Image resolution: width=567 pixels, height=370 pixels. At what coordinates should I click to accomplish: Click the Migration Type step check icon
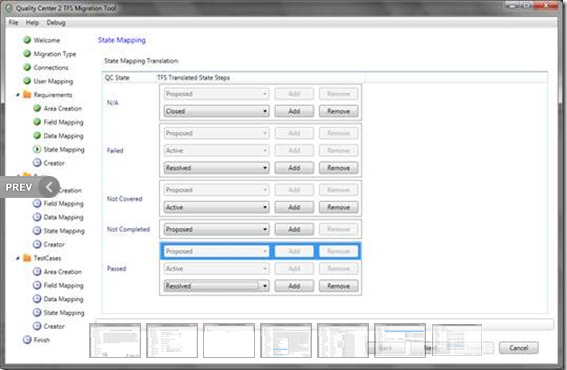[27, 54]
